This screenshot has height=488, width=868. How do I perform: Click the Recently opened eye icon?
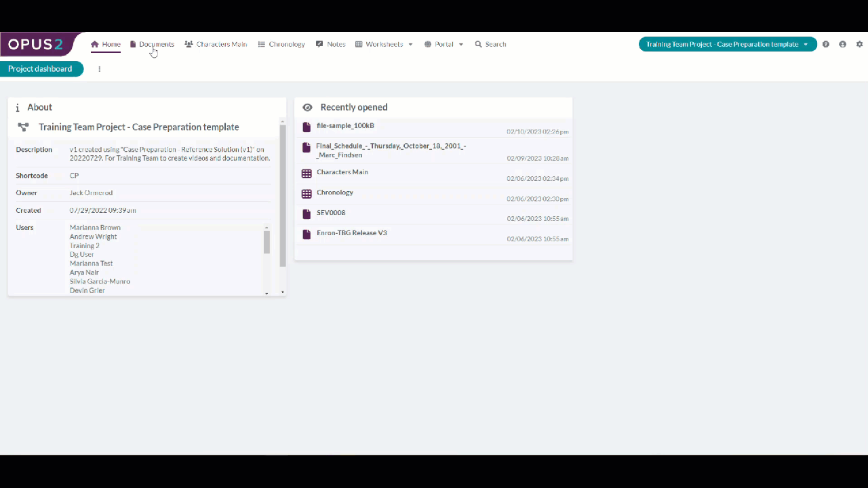point(307,108)
